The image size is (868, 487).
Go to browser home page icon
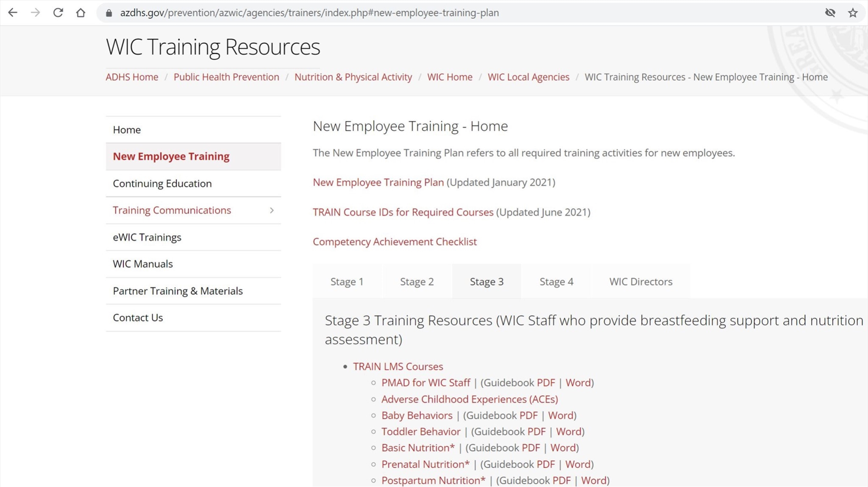click(x=81, y=13)
